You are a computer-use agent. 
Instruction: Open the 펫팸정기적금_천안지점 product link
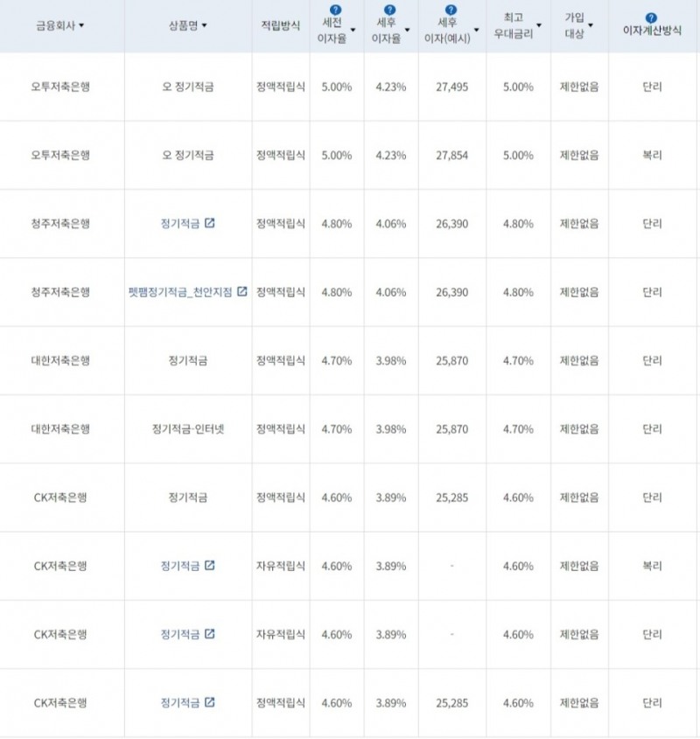click(x=181, y=292)
